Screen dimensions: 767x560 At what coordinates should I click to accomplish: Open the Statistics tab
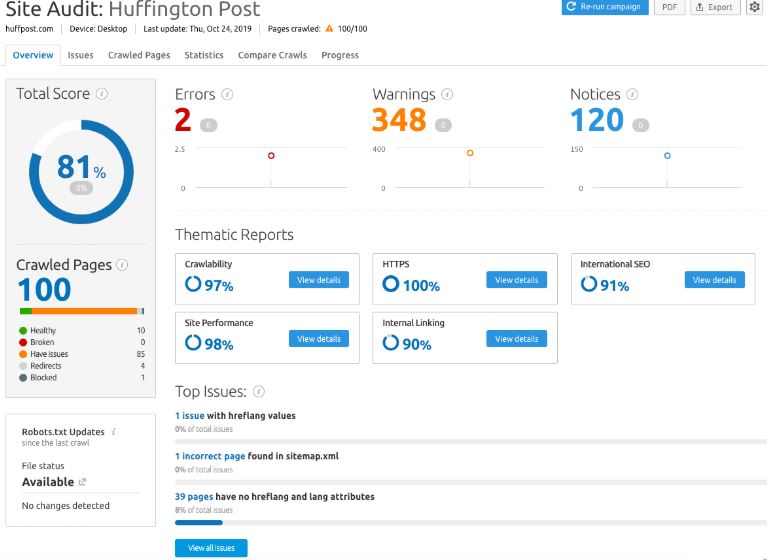coord(203,55)
